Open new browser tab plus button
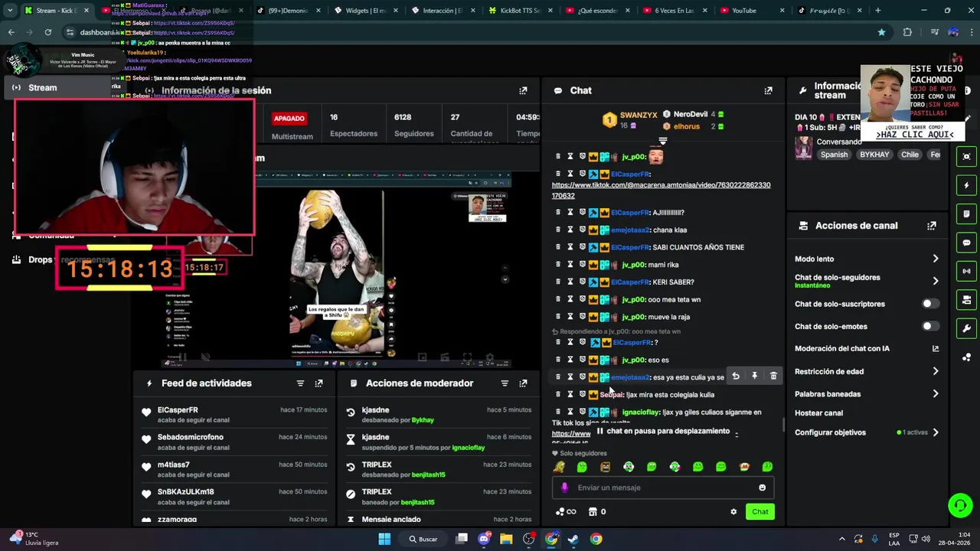Image resolution: width=980 pixels, height=551 pixels. 877,11
